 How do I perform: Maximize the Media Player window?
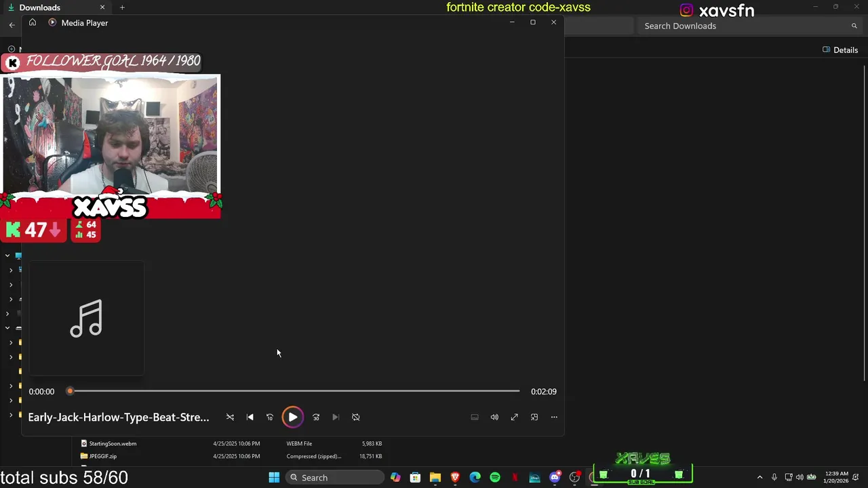click(533, 22)
